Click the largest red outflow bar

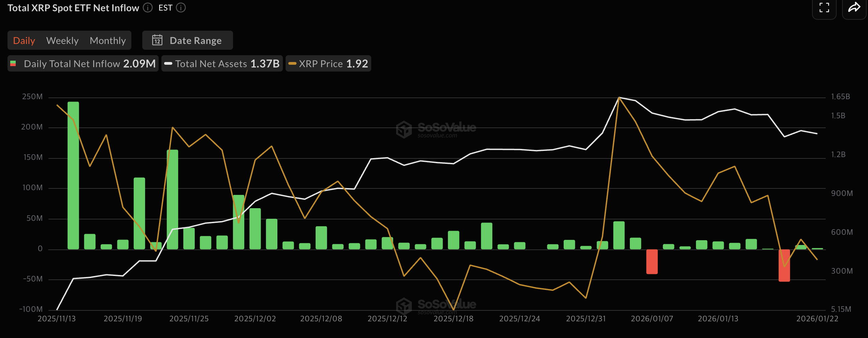coord(784,265)
